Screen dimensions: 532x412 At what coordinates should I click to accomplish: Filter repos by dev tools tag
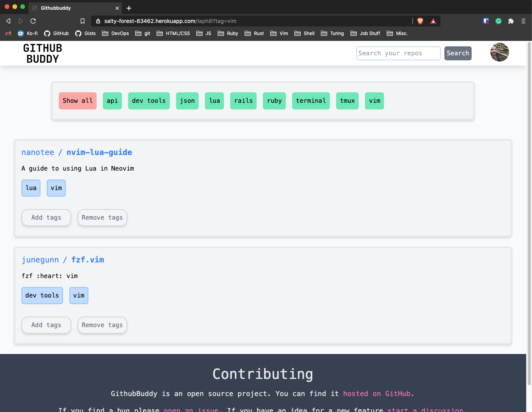click(x=149, y=101)
